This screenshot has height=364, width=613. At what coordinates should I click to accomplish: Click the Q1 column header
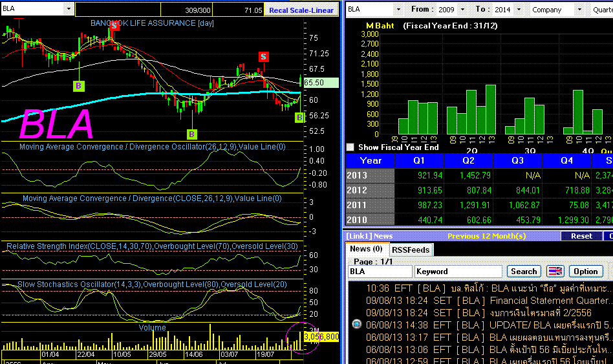point(419,161)
